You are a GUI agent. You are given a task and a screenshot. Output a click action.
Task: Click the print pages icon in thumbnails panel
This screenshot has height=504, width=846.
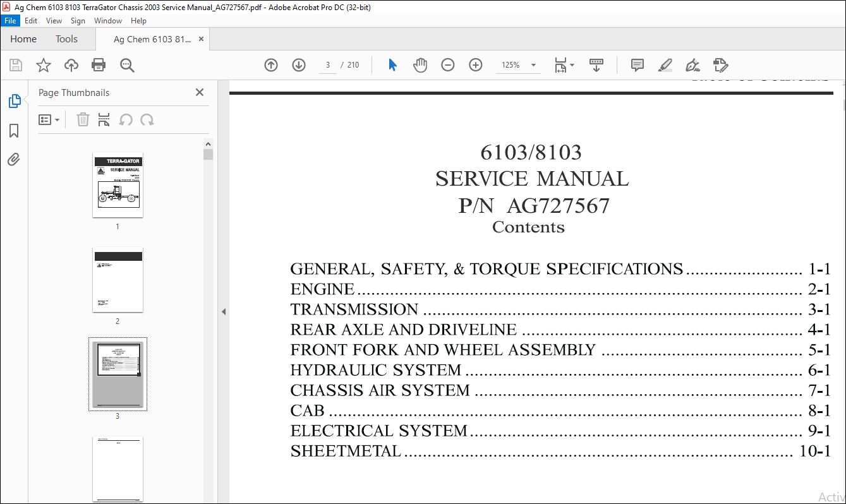click(104, 119)
